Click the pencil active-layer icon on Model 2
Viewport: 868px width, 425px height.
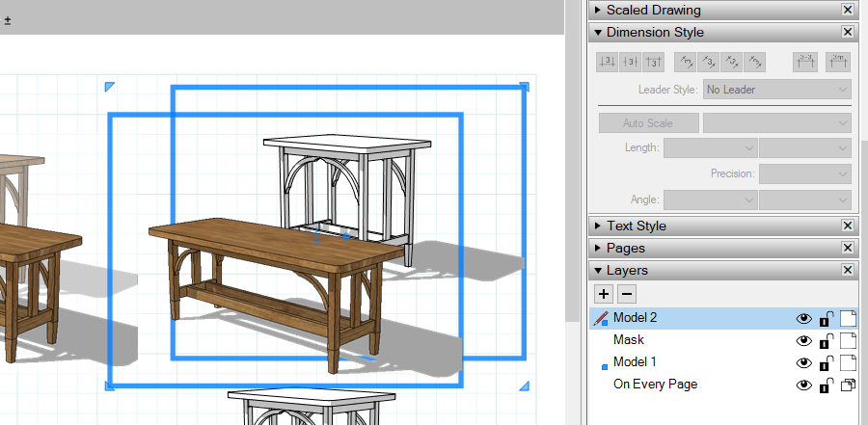click(x=600, y=318)
